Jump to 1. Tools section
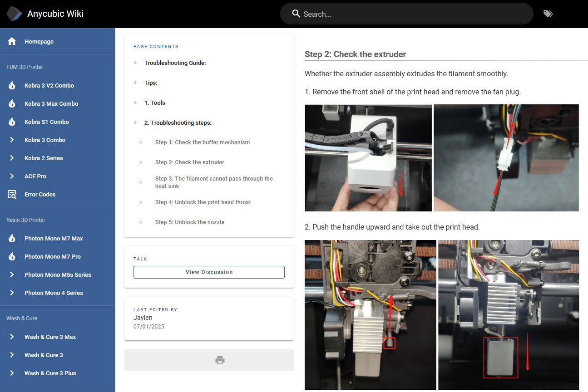The image size is (588, 392). [x=155, y=103]
